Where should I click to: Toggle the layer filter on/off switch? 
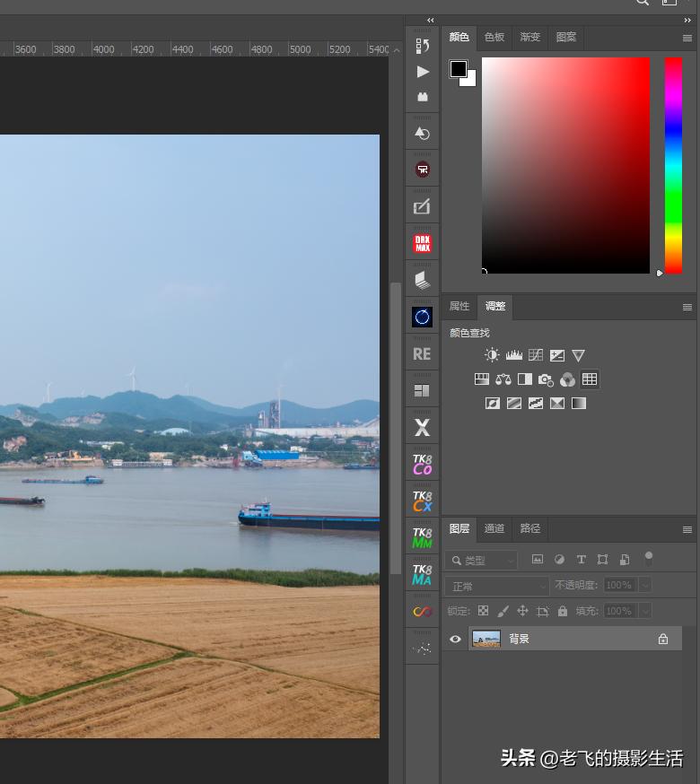(x=649, y=558)
